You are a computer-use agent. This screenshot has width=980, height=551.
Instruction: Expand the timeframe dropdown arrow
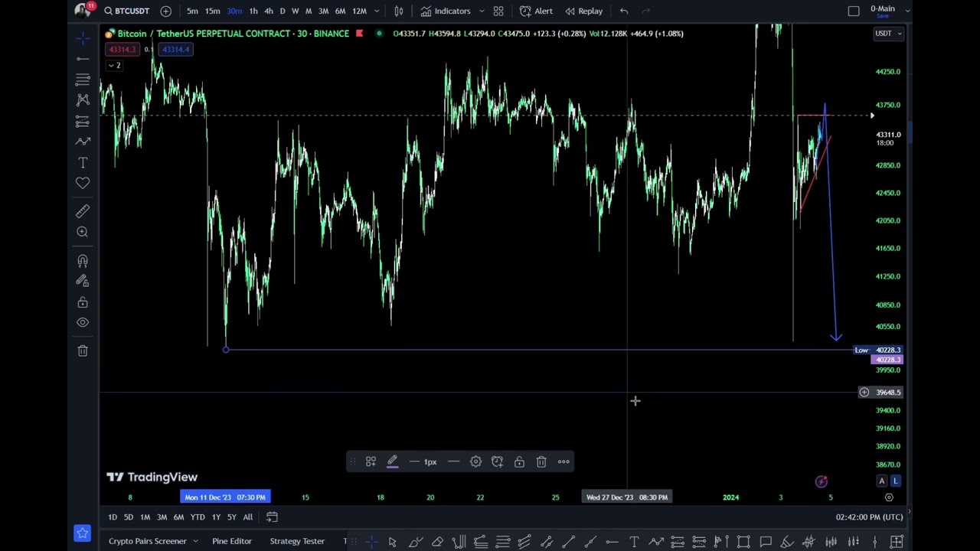pyautogui.click(x=376, y=11)
